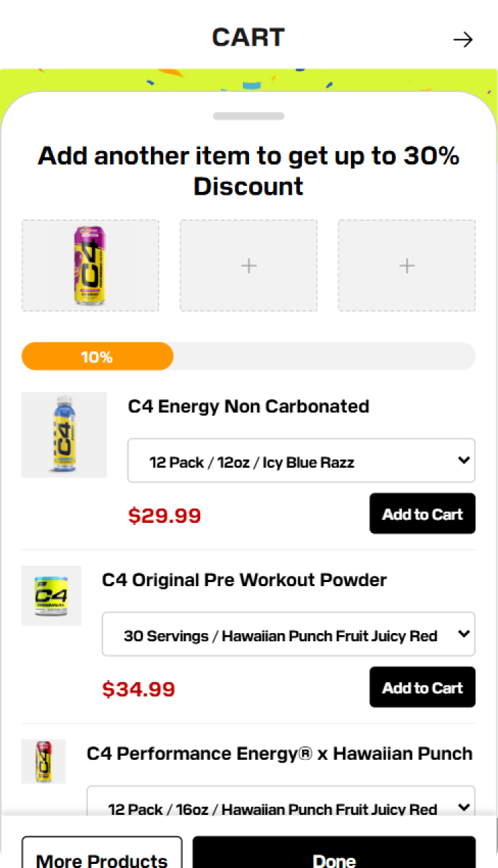Click the arrow icon beside CART header
The image size is (498, 868).
pos(463,40)
